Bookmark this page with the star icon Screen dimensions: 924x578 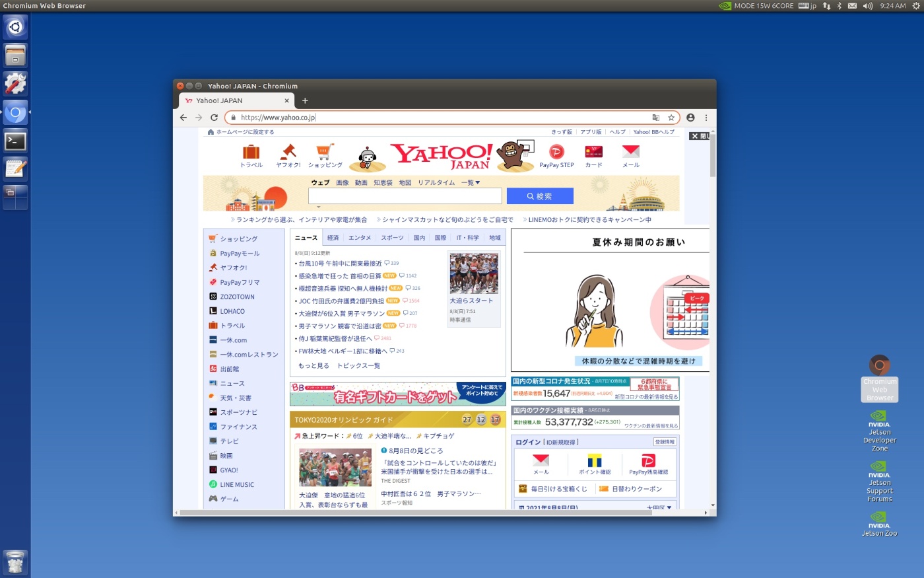[671, 118]
